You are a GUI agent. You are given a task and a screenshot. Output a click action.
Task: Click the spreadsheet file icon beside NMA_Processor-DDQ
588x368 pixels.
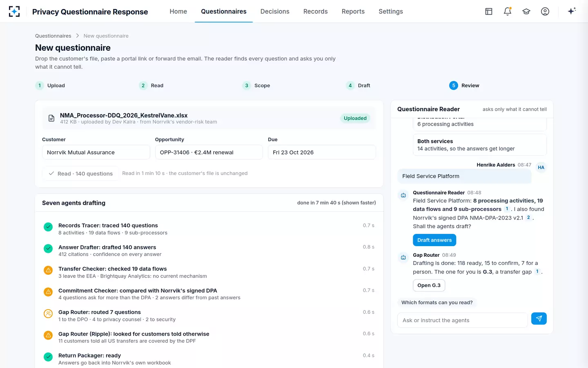(x=51, y=118)
